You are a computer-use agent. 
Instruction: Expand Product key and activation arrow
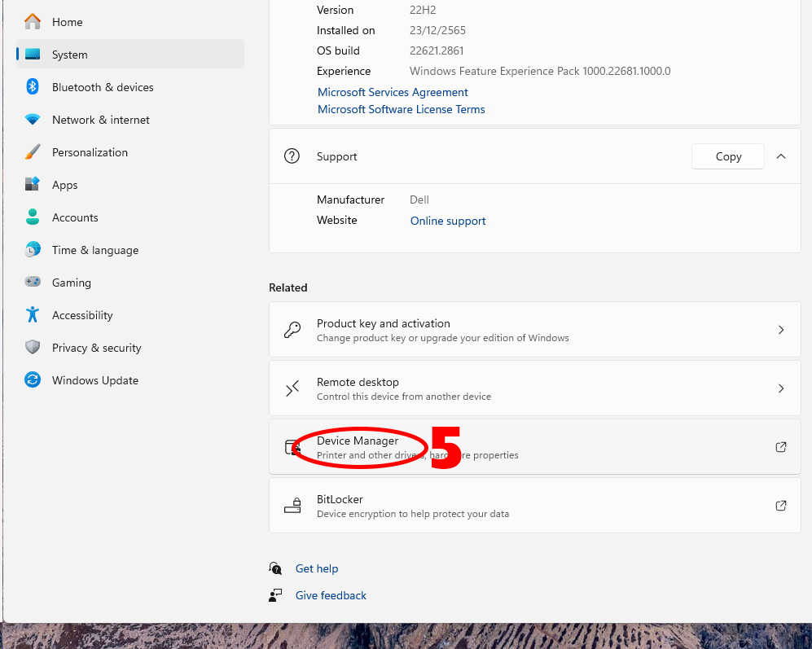pyautogui.click(x=781, y=330)
